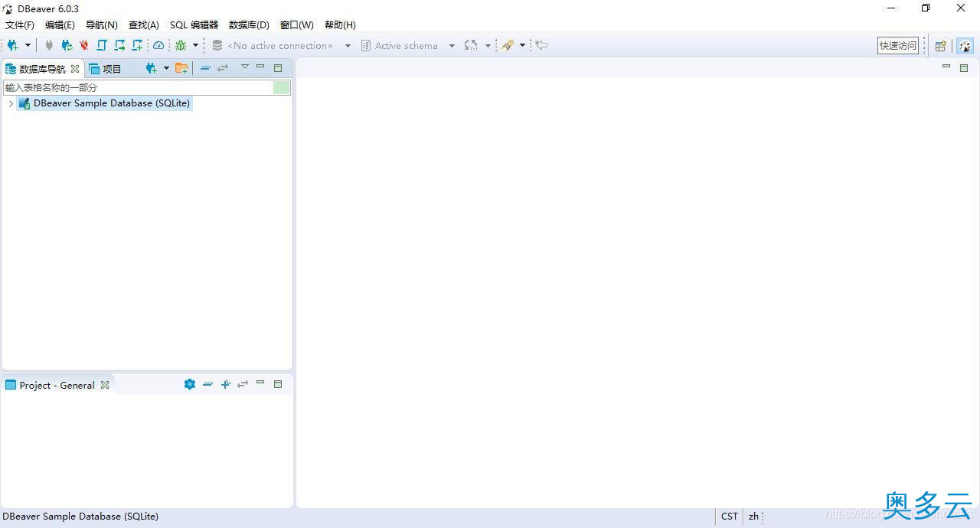
Task: Click the new folder icon in navigator panel
Action: coord(181,68)
